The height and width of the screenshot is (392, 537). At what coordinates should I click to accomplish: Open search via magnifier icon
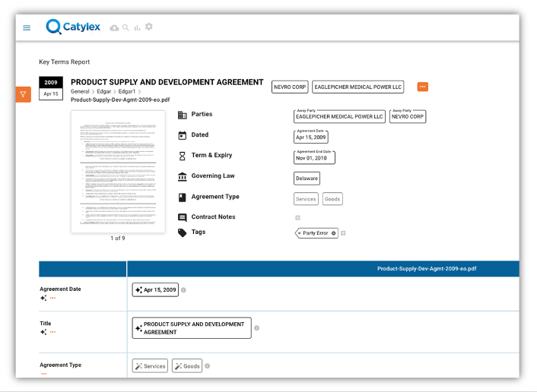(126, 27)
